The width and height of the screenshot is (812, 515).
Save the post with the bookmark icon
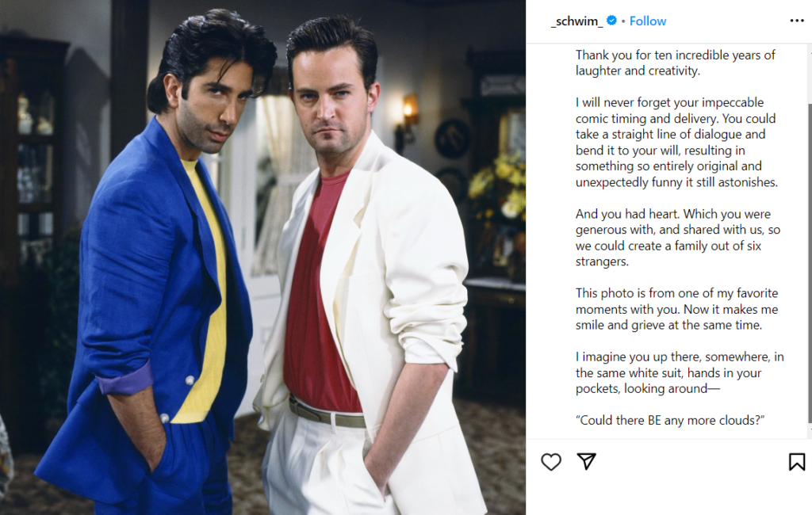pyautogui.click(x=796, y=462)
